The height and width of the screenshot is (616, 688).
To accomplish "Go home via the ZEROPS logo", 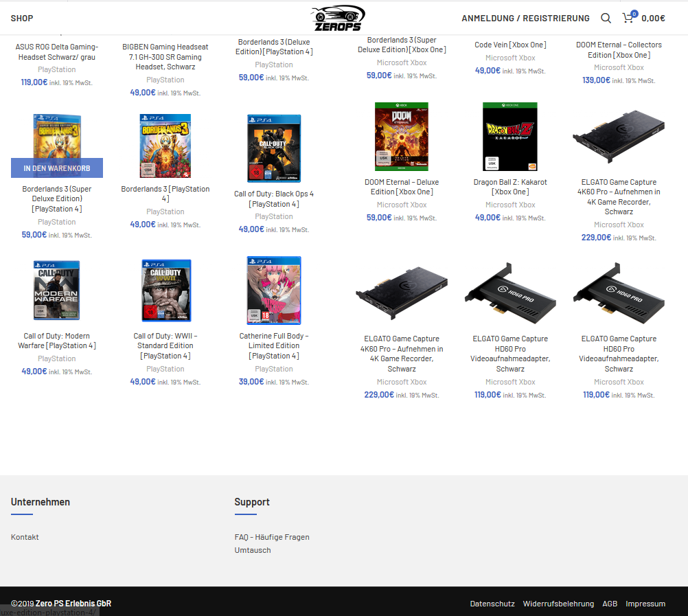I will (338, 18).
